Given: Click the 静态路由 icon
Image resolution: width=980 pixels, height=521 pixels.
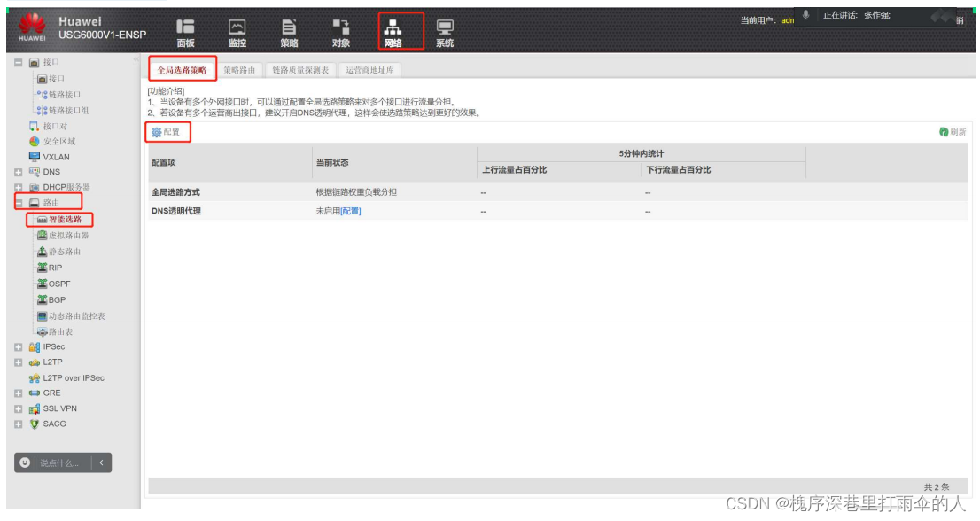Looking at the screenshot, I should (x=42, y=251).
